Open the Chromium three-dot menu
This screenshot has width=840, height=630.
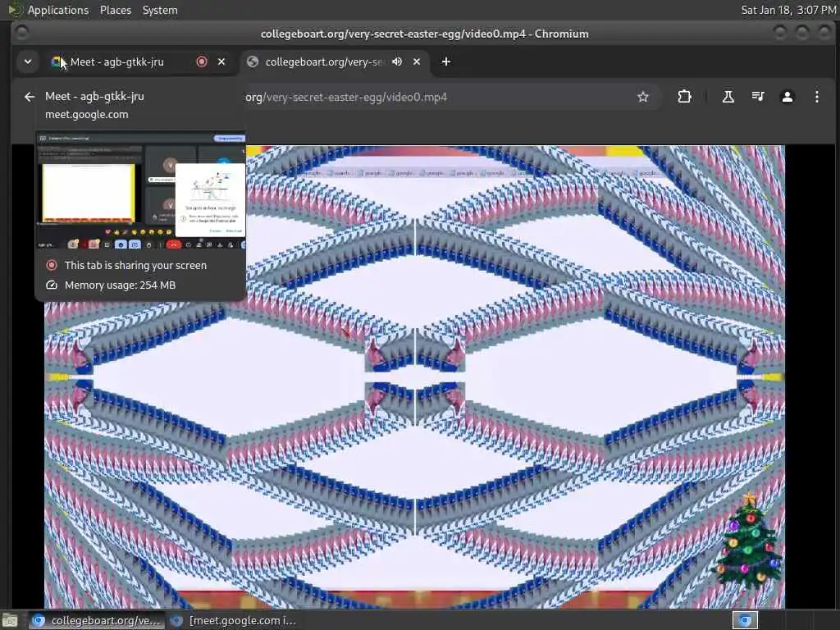(816, 97)
